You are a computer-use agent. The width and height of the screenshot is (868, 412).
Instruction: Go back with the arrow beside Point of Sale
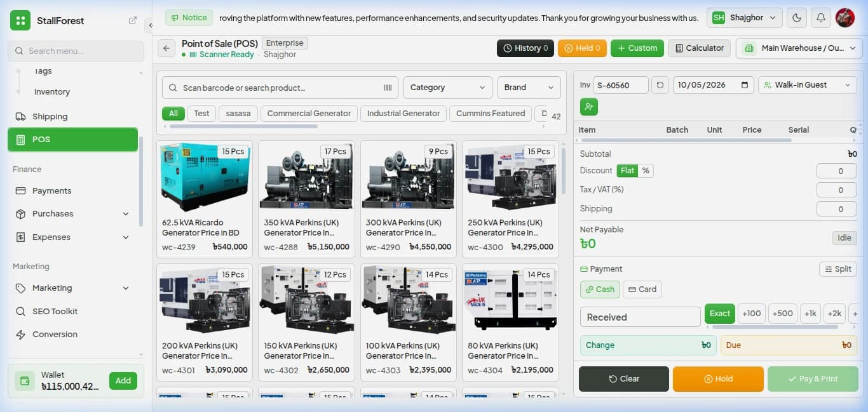166,48
